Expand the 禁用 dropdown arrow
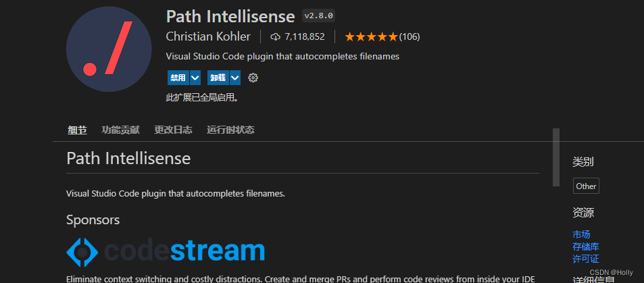 (x=195, y=78)
